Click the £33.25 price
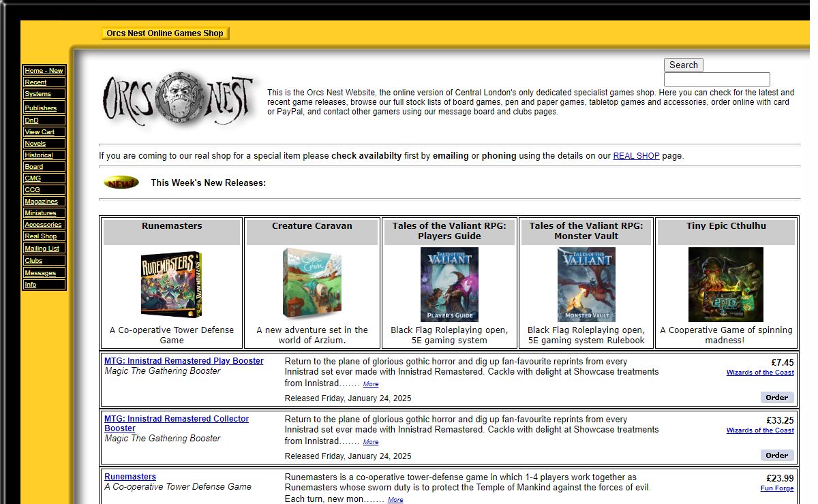Screen dimensions: 818x504 pyautogui.click(x=780, y=421)
